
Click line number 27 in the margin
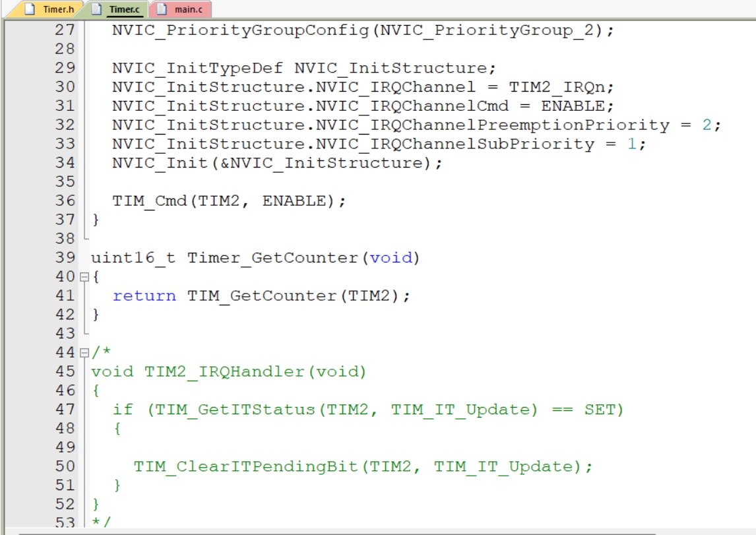[65, 30]
